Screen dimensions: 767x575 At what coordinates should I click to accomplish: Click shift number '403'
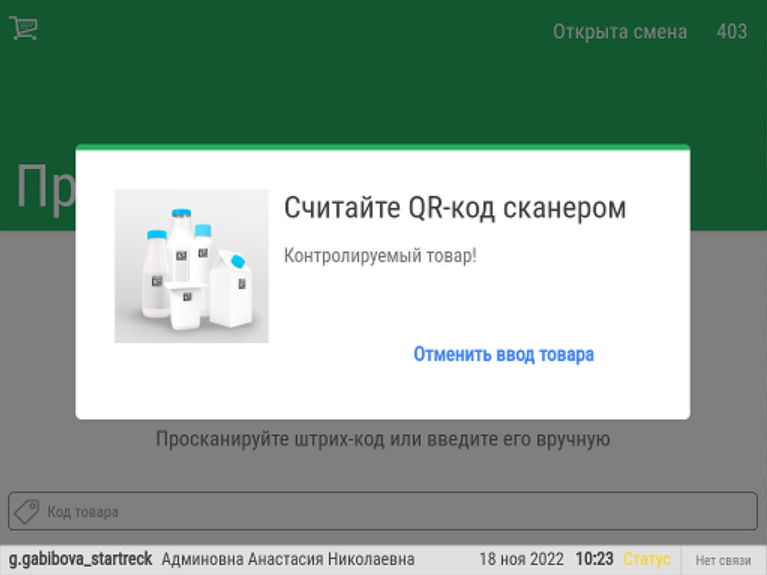pos(732,32)
